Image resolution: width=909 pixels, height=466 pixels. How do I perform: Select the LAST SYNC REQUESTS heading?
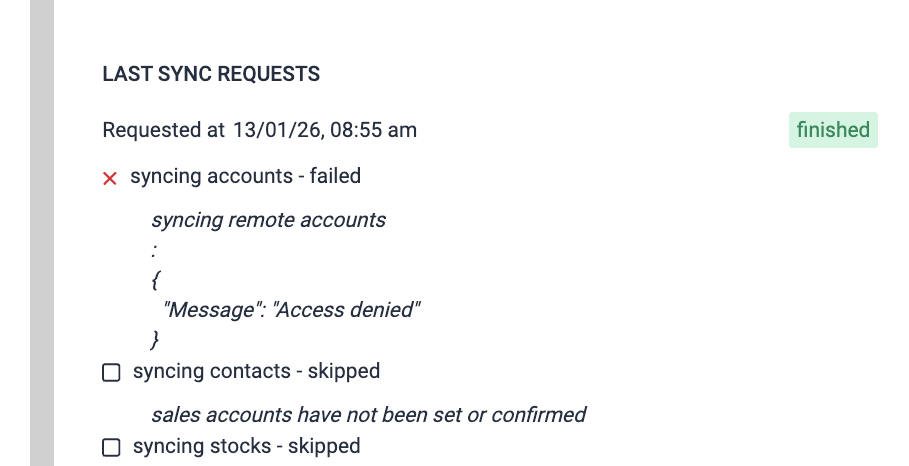coord(211,74)
